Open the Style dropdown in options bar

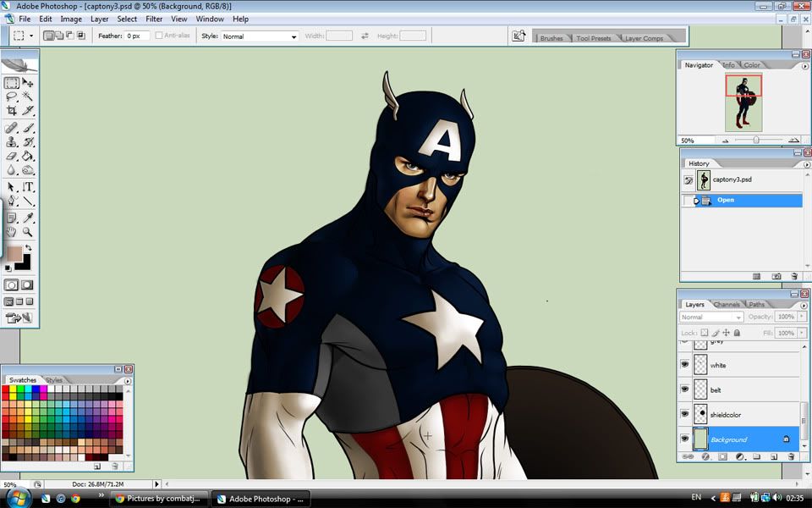pos(260,36)
